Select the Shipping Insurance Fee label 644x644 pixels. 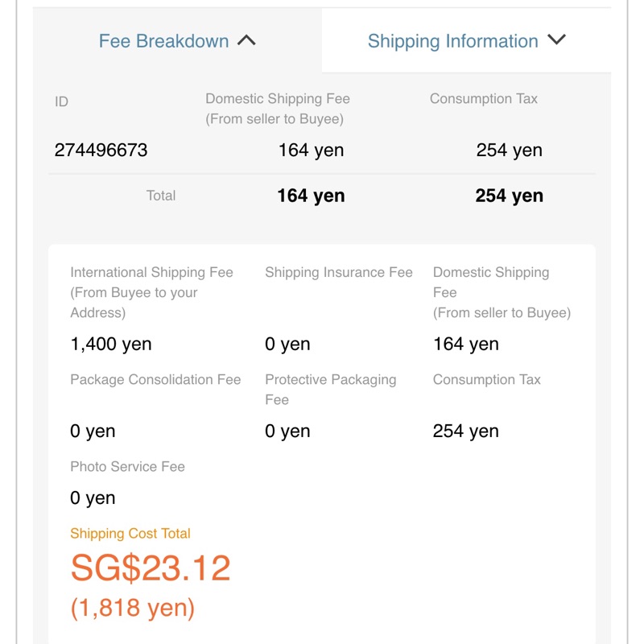(x=338, y=273)
